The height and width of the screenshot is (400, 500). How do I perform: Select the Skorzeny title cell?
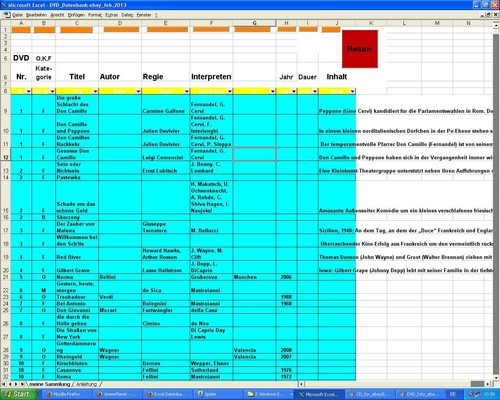pyautogui.click(x=77, y=217)
